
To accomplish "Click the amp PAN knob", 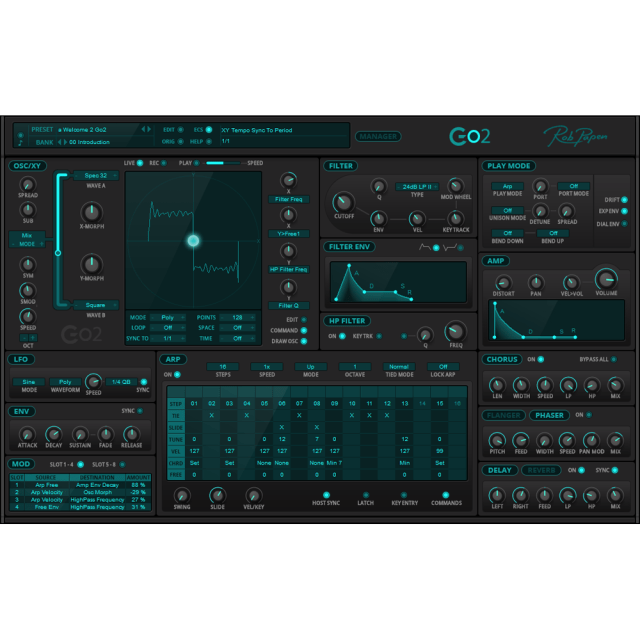I will click(536, 283).
